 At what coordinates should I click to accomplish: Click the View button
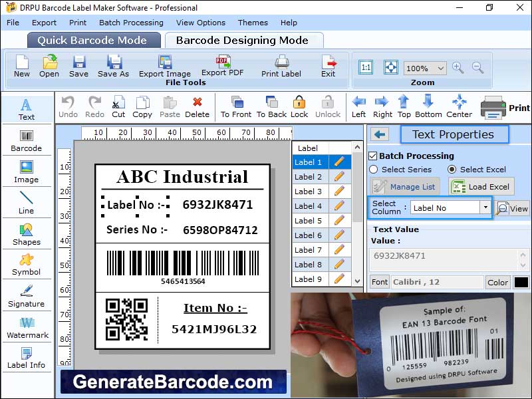(511, 208)
